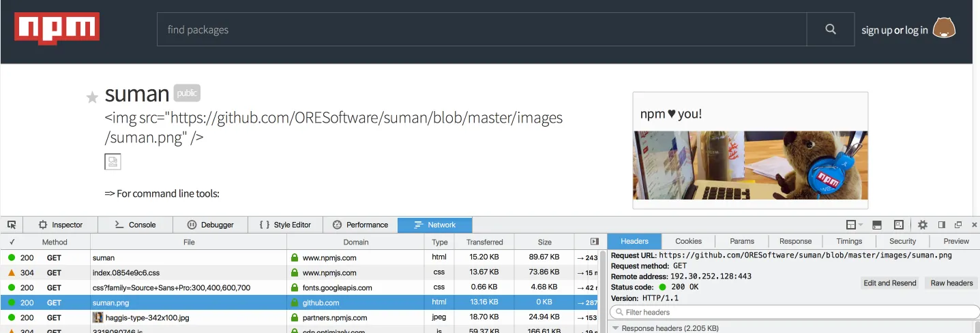Image resolution: width=980 pixels, height=333 pixels.
Task: Click the green status dot for suman
Action: tap(12, 257)
